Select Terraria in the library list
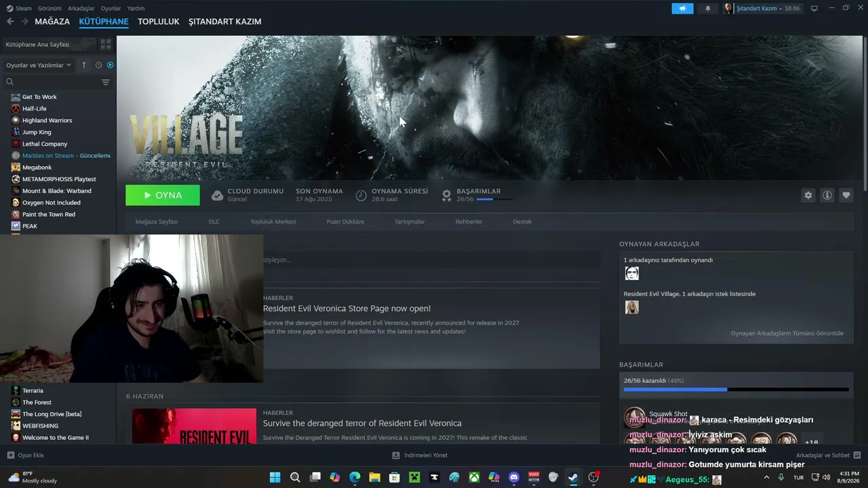The height and width of the screenshot is (488, 868). pyautogui.click(x=33, y=390)
